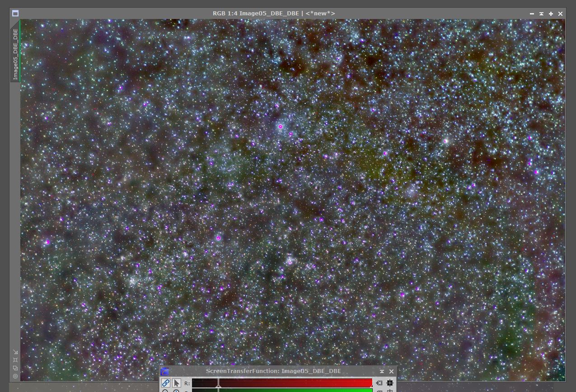
Task: Click the R channel highlights clipping marker
Action: pos(371,386)
